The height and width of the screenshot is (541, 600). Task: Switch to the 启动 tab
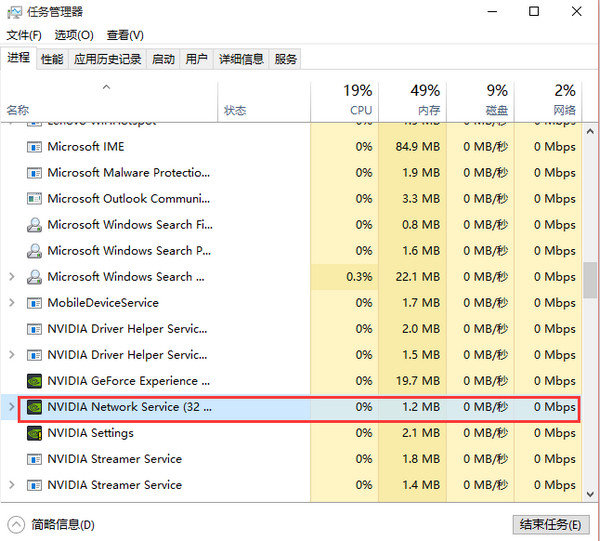[163, 59]
